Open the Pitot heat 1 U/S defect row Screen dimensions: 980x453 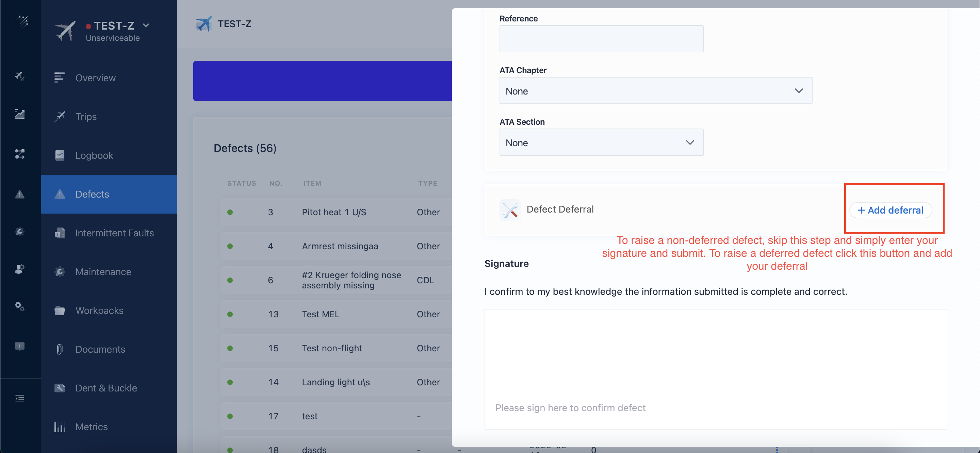[x=333, y=212]
